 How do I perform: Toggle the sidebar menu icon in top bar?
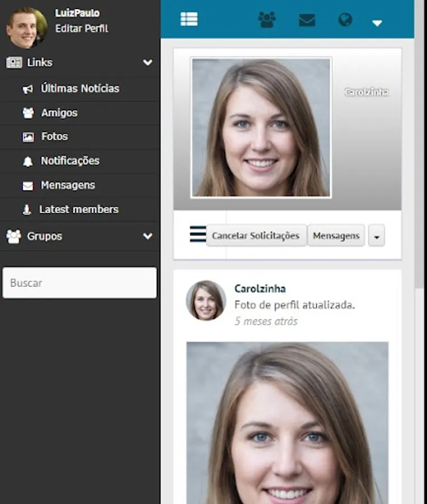(x=189, y=19)
